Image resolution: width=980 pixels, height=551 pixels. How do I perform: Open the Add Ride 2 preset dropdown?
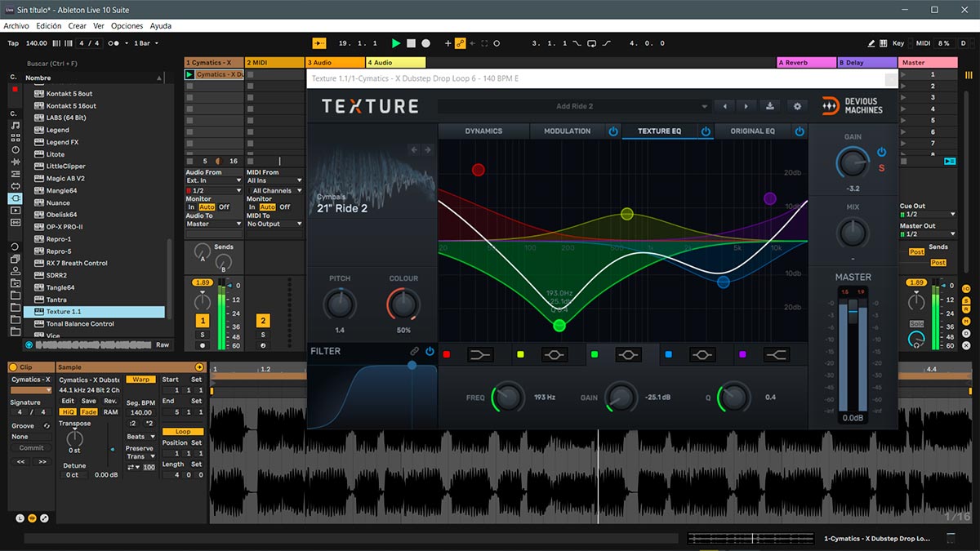click(574, 106)
